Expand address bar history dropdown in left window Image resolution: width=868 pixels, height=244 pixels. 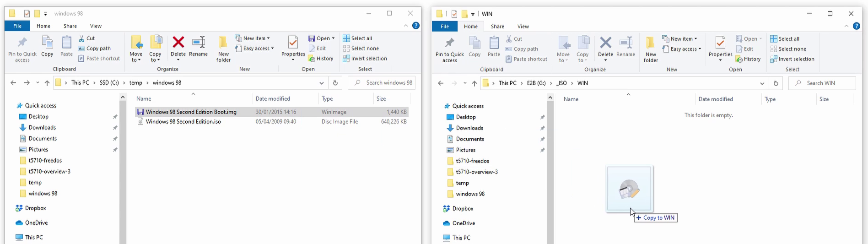point(322,83)
